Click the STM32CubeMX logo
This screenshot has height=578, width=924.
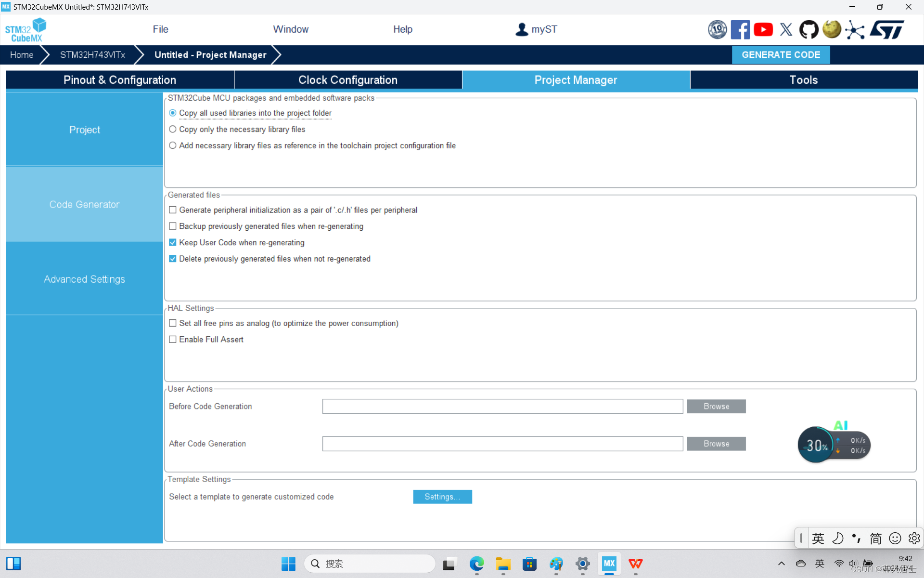pyautogui.click(x=26, y=30)
